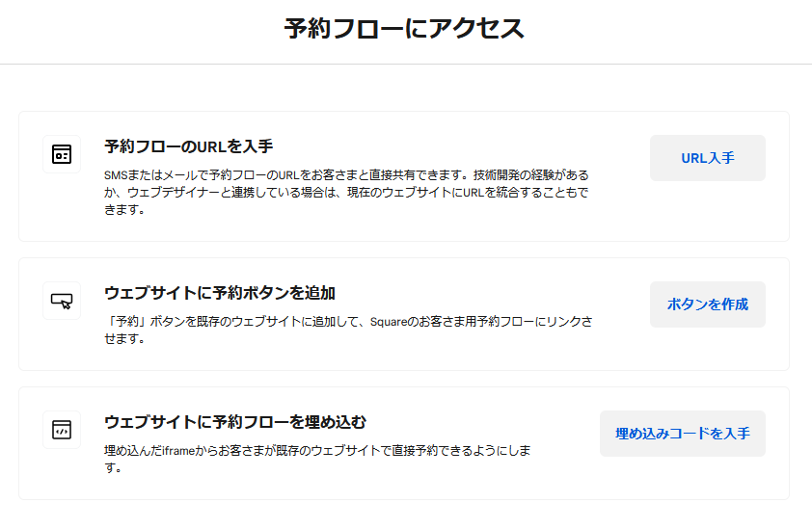Select the ウェブサイトに予約フローを埋め込む heading
This screenshot has height=529, width=812.
(x=235, y=422)
